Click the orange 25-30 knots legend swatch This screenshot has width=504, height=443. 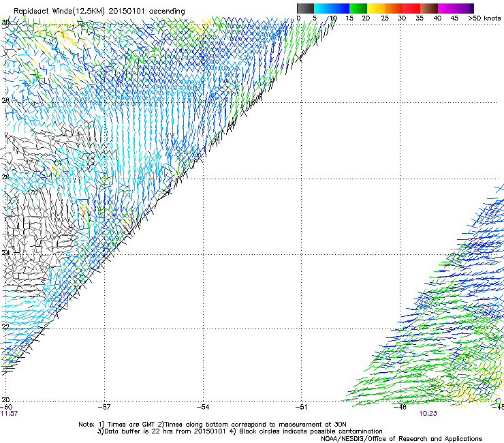394,8
